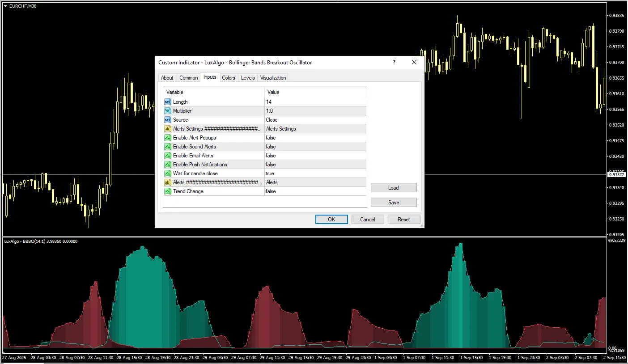The width and height of the screenshot is (628, 364).
Task: Select the chart icon next to Enable Alert Popups
Action: coord(167,137)
